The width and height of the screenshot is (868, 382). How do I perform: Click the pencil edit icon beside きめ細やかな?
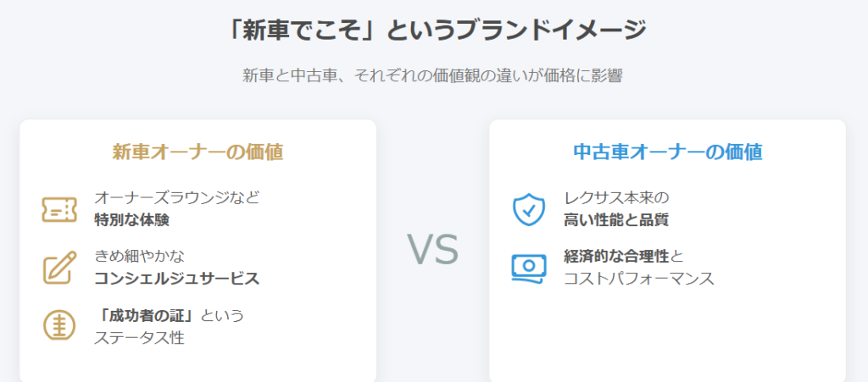[59, 268]
